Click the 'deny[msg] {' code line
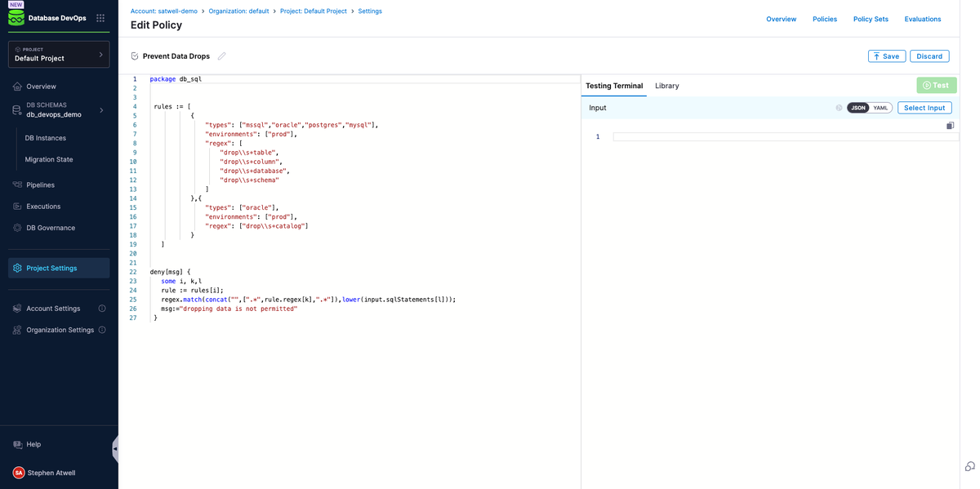The image size is (980, 489). 170,271
